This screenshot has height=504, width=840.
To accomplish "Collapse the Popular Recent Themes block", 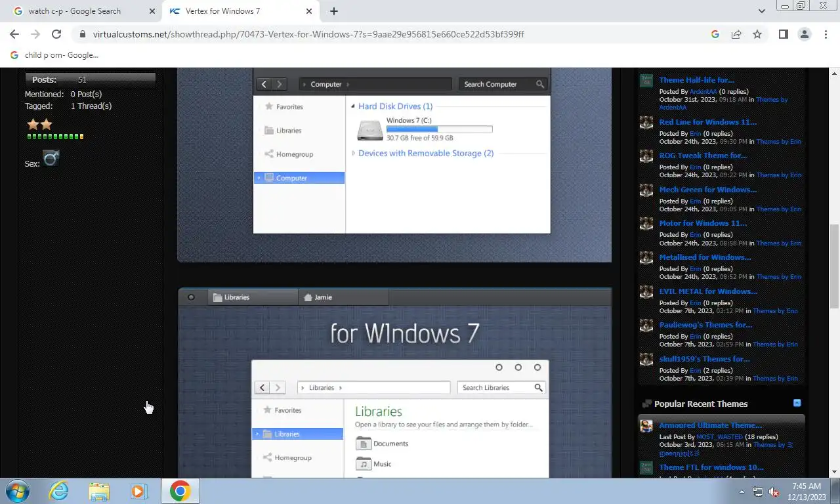I will coord(797,403).
